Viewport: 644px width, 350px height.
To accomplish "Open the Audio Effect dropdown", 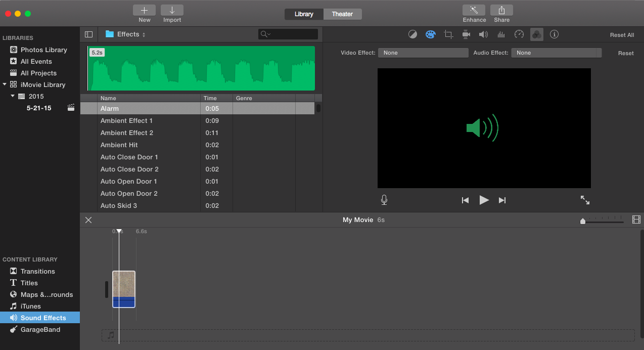I will [556, 53].
